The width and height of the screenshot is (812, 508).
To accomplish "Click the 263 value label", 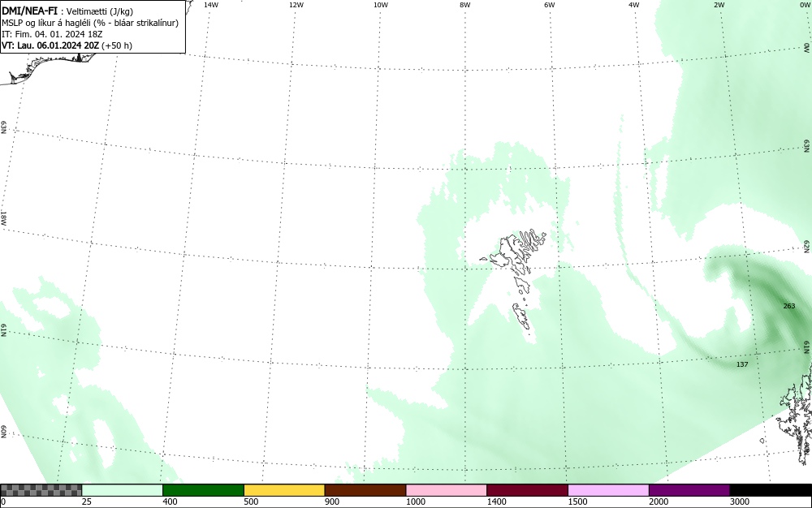I will tap(788, 306).
